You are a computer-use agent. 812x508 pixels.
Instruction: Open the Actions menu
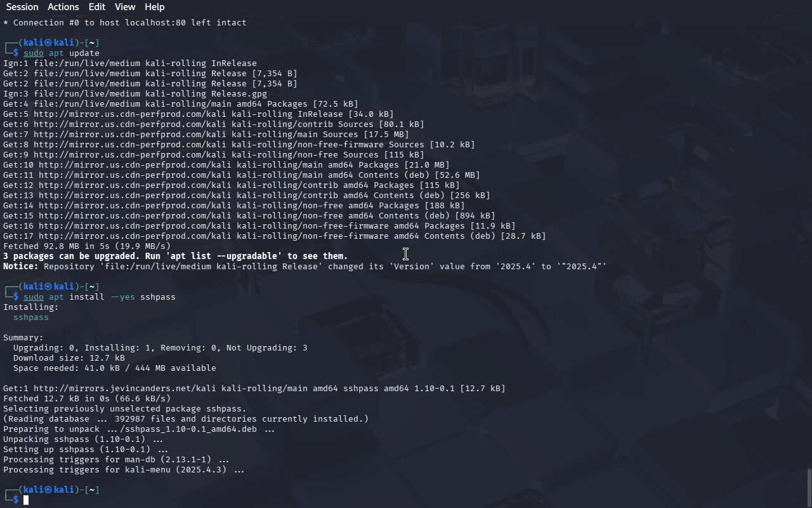pyautogui.click(x=63, y=7)
